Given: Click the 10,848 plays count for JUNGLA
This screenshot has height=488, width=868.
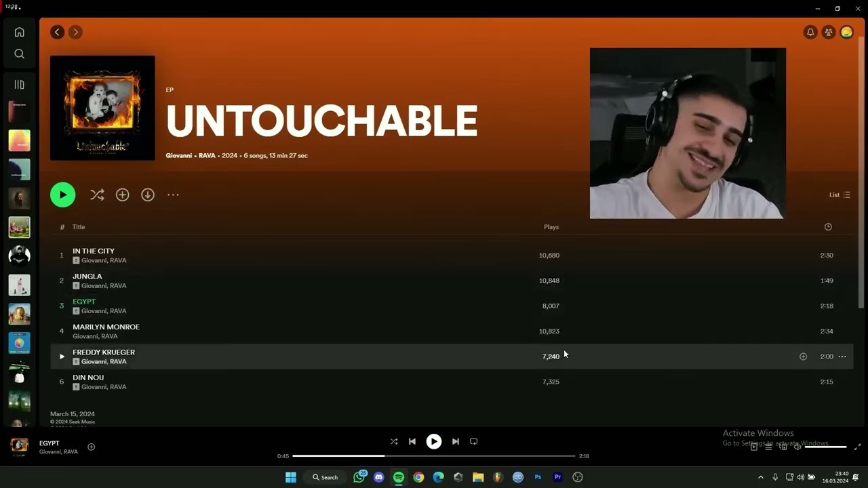Looking at the screenshot, I should 549,281.
